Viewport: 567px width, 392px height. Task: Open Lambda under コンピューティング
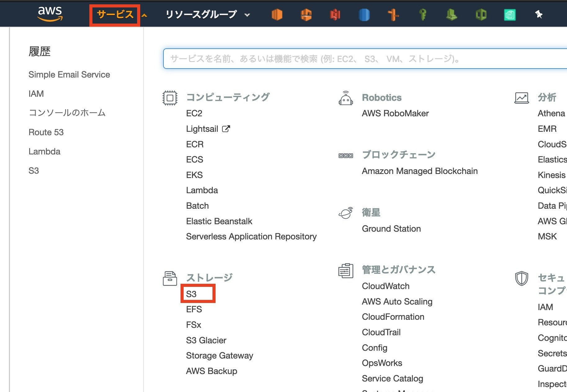[x=202, y=190]
